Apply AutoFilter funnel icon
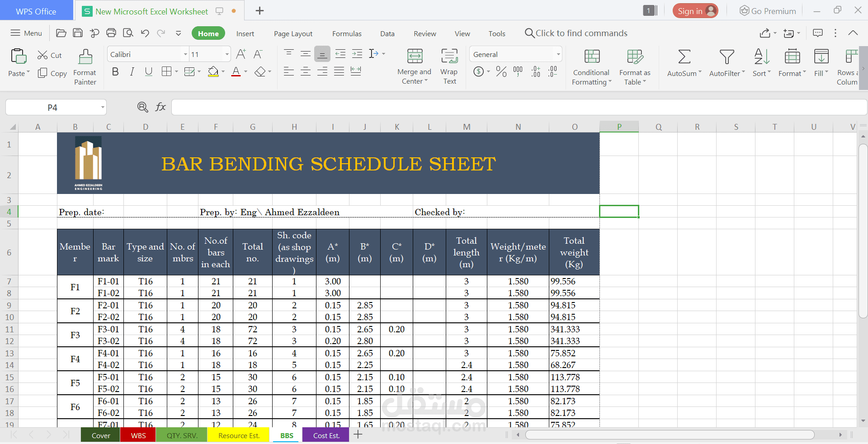868x444 pixels. [x=726, y=57]
